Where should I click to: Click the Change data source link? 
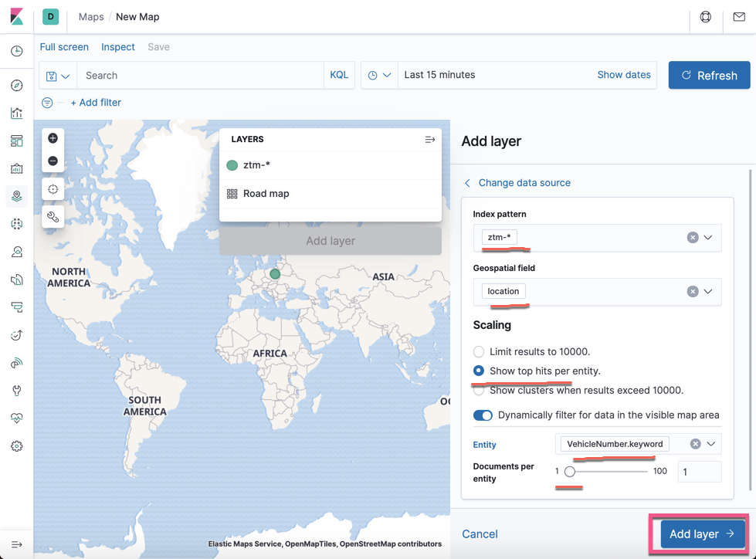pyautogui.click(x=524, y=183)
